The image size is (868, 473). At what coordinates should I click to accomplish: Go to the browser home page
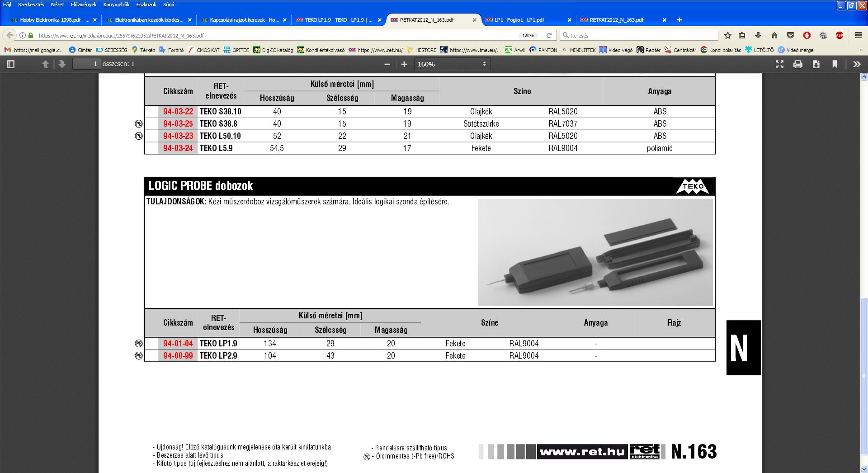[774, 35]
